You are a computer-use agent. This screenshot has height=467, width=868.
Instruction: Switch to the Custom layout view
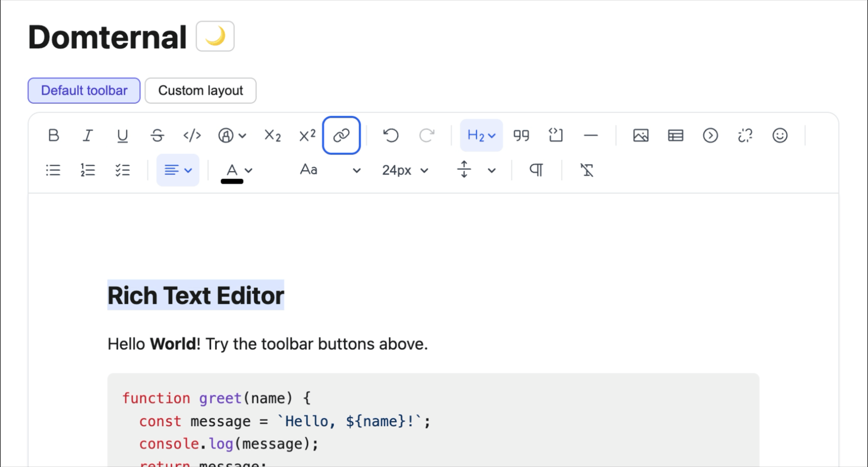(200, 90)
